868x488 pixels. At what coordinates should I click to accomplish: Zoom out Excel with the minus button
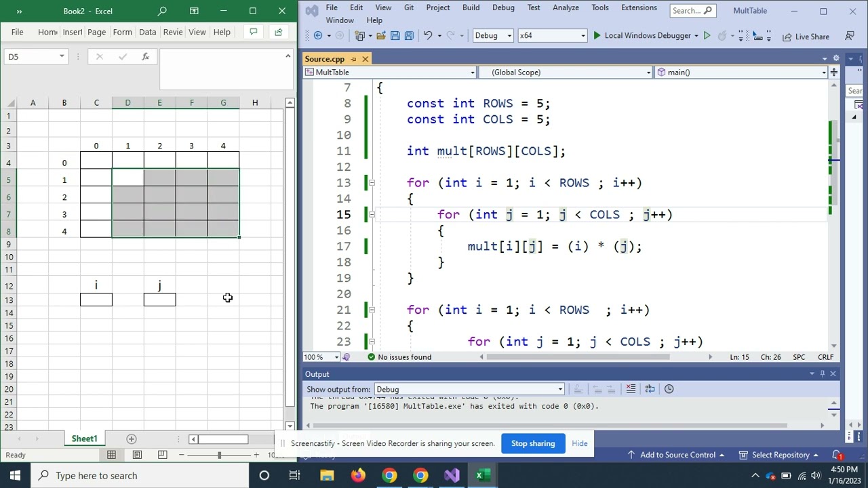(x=182, y=455)
